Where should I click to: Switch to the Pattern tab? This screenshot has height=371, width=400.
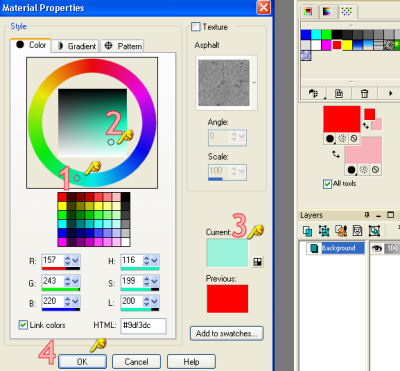(123, 46)
